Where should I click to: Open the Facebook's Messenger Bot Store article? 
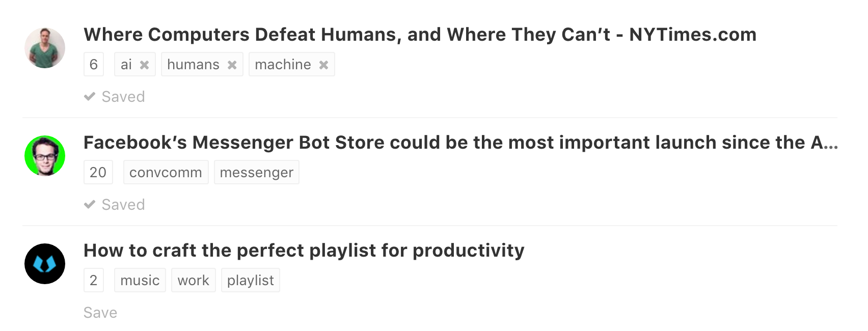click(x=460, y=143)
